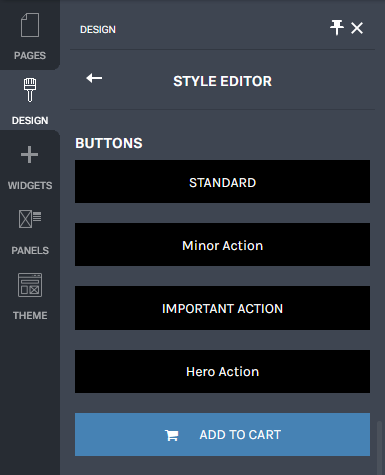Pin the Design panel
385x475 pixels.
point(337,27)
